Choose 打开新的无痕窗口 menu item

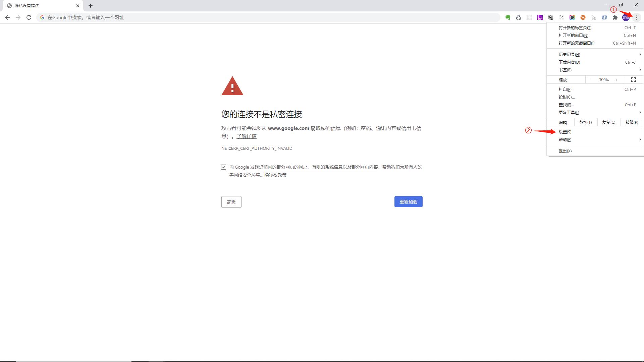[577, 43]
